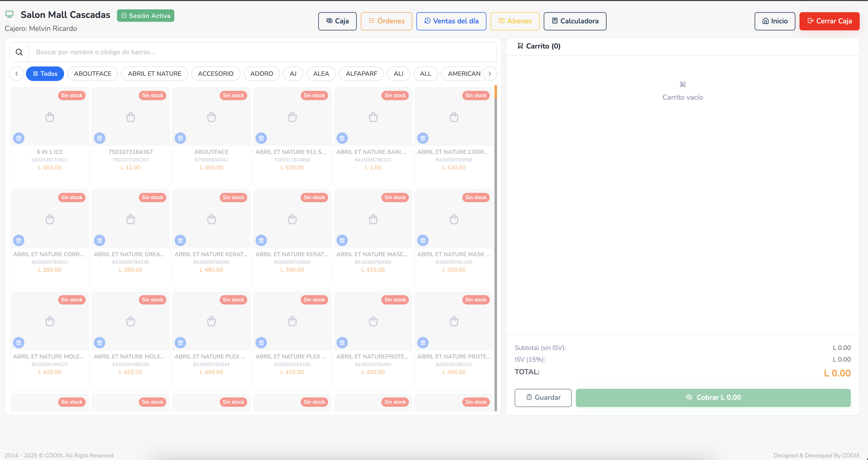Click store icon on ABRIL ET NATURE BAIN card
Image resolution: width=868 pixels, height=460 pixels.
click(x=342, y=138)
